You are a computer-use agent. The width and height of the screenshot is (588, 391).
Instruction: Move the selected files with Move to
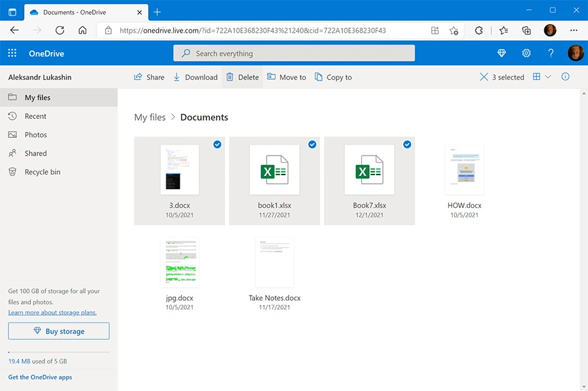click(x=286, y=77)
